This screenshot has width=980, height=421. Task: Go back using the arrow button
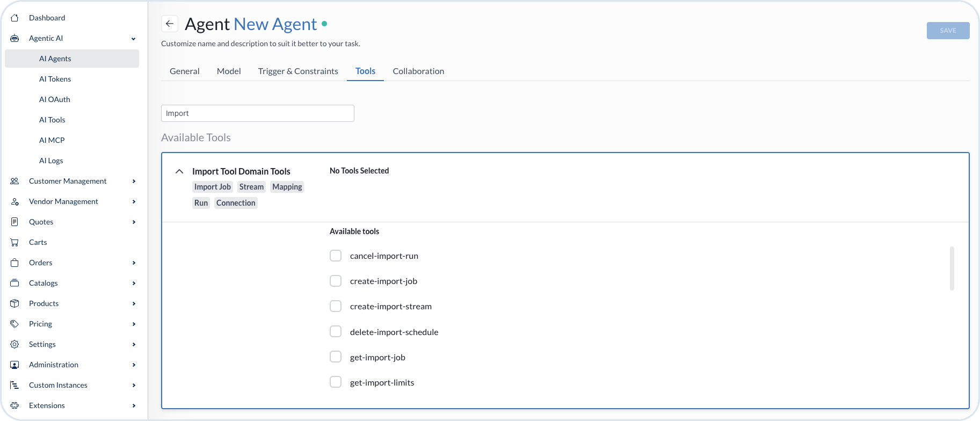click(x=170, y=24)
